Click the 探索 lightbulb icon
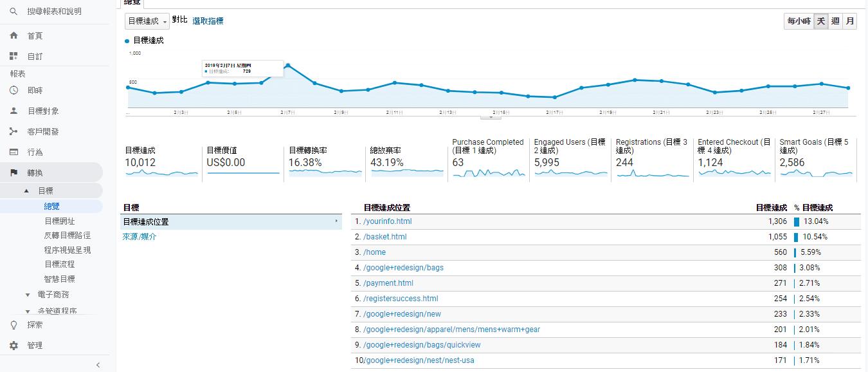The width and height of the screenshot is (868, 372). pos(14,325)
